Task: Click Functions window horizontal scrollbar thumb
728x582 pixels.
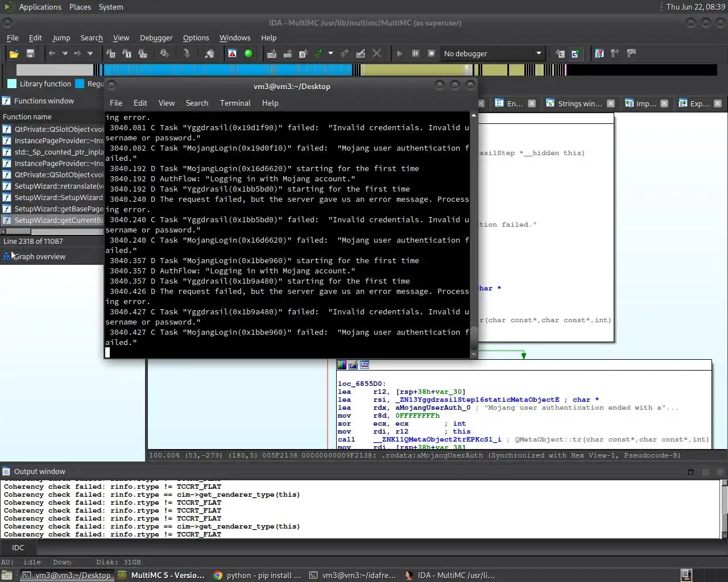Action: pyautogui.click(x=18, y=231)
